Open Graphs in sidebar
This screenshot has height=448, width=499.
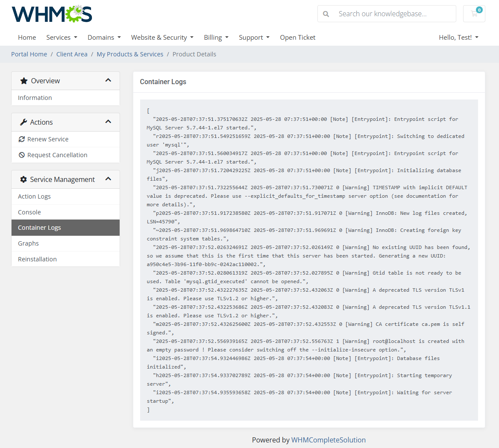click(65, 243)
